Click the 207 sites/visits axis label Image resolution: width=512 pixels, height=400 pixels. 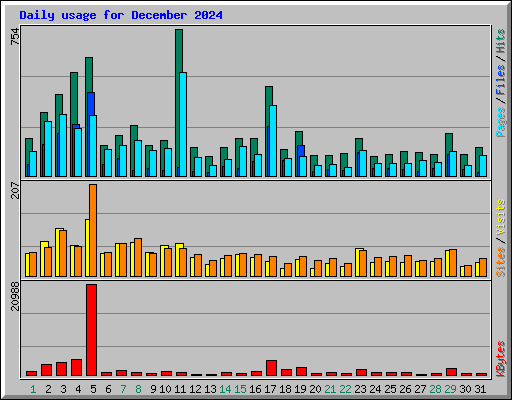click(x=15, y=190)
